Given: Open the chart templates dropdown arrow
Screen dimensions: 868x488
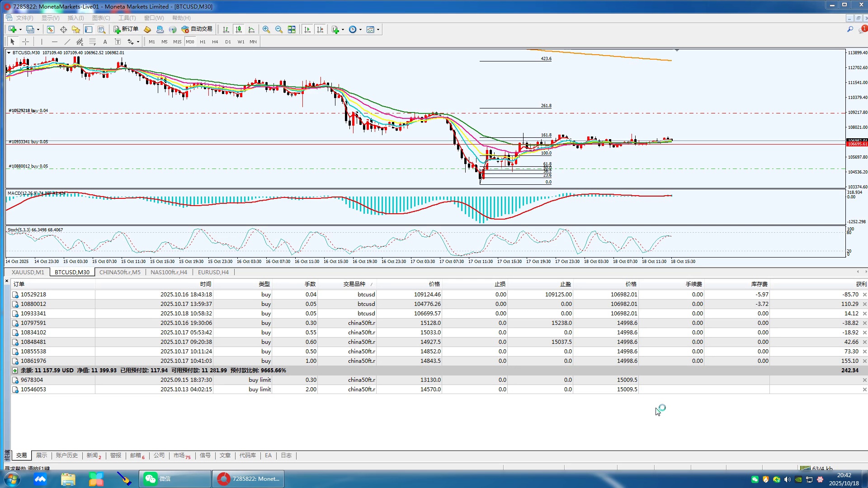Looking at the screenshot, I should 378,30.
